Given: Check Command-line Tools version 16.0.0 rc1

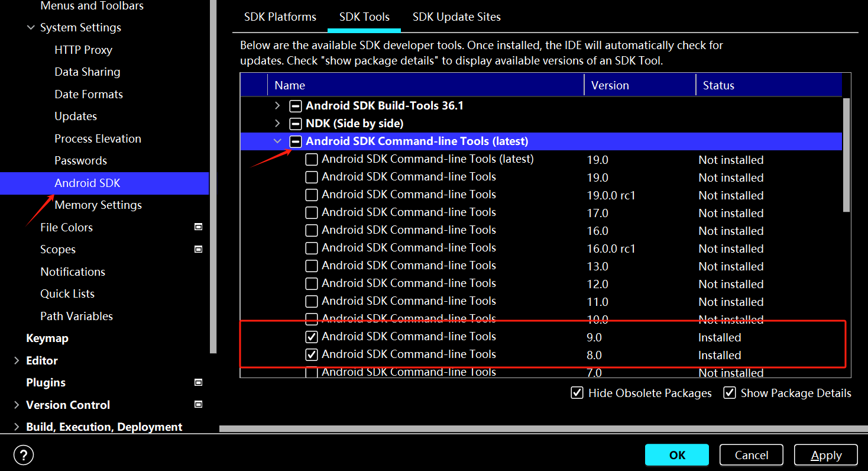Looking at the screenshot, I should (312, 248).
